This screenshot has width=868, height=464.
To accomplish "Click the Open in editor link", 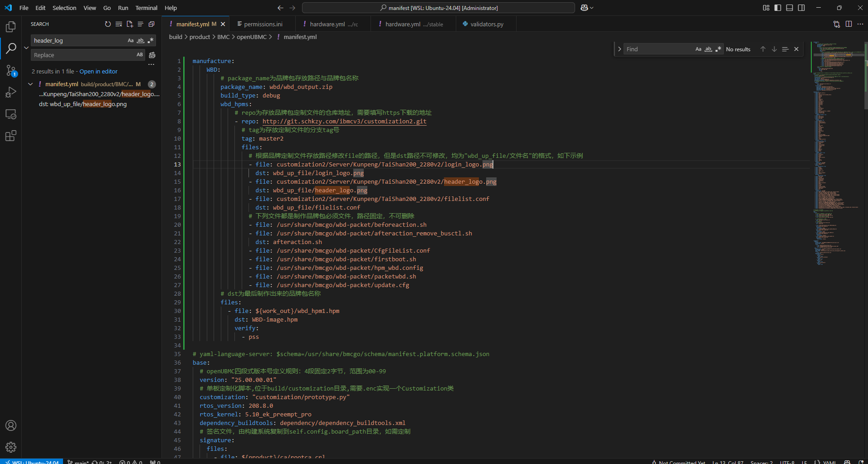I will click(x=98, y=71).
